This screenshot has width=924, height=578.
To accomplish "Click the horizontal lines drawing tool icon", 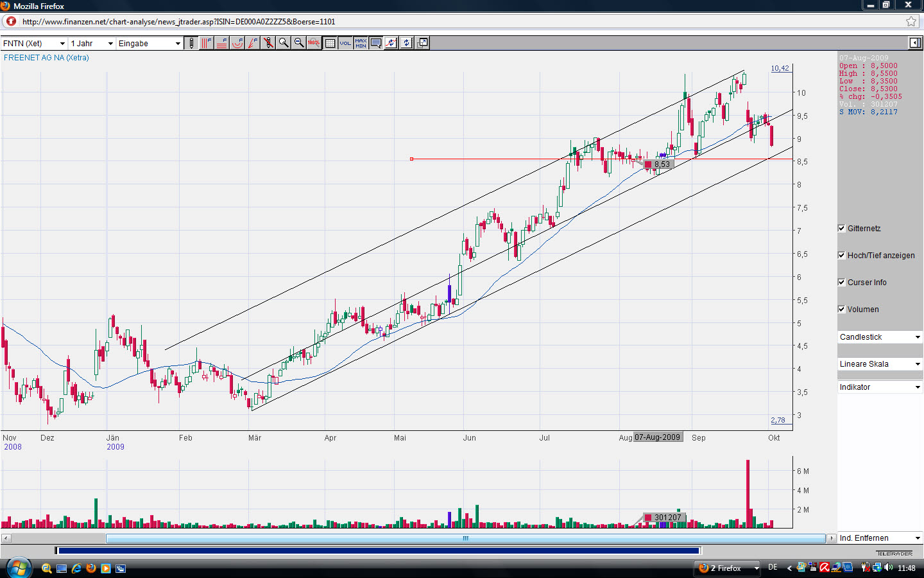I will [x=221, y=43].
